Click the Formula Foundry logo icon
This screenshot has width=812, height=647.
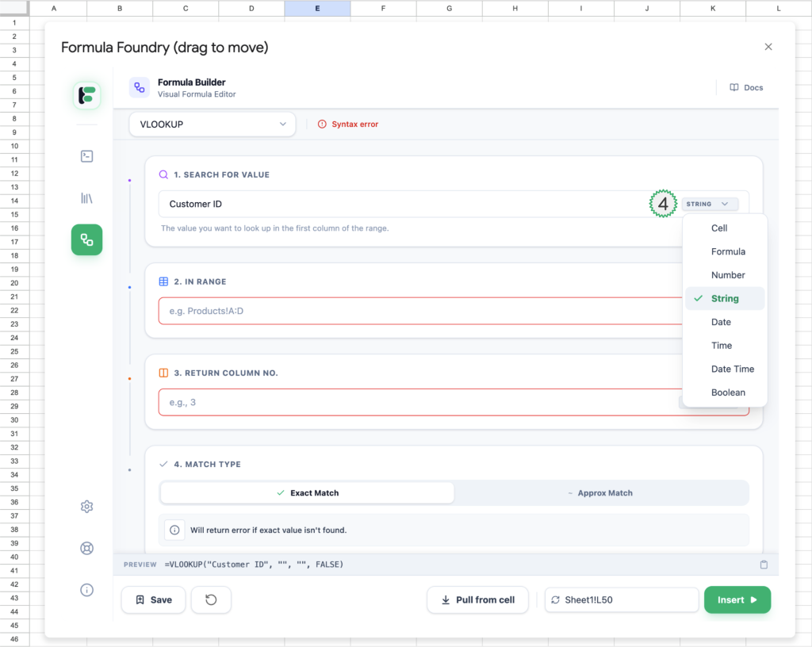87,95
